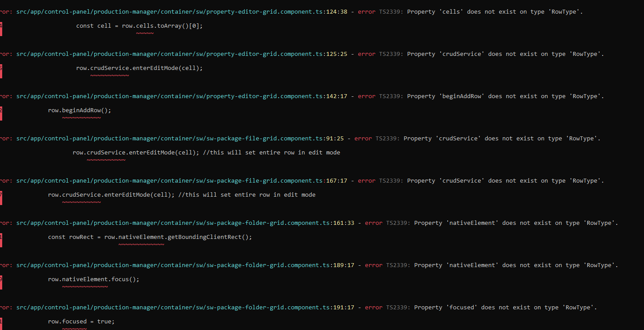Image resolution: width=644 pixels, height=330 pixels.
Task: Select the underlined 'beginAddRow' call snippet
Action: coord(81,110)
